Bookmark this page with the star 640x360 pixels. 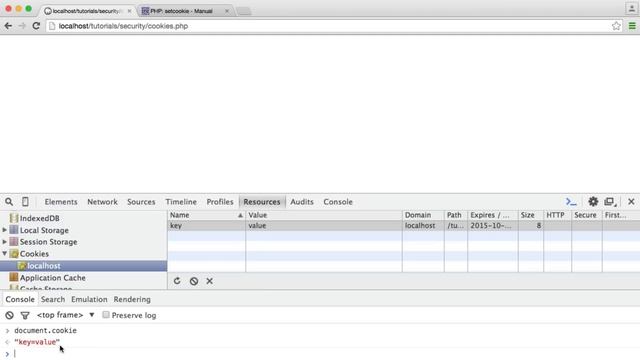(x=616, y=26)
